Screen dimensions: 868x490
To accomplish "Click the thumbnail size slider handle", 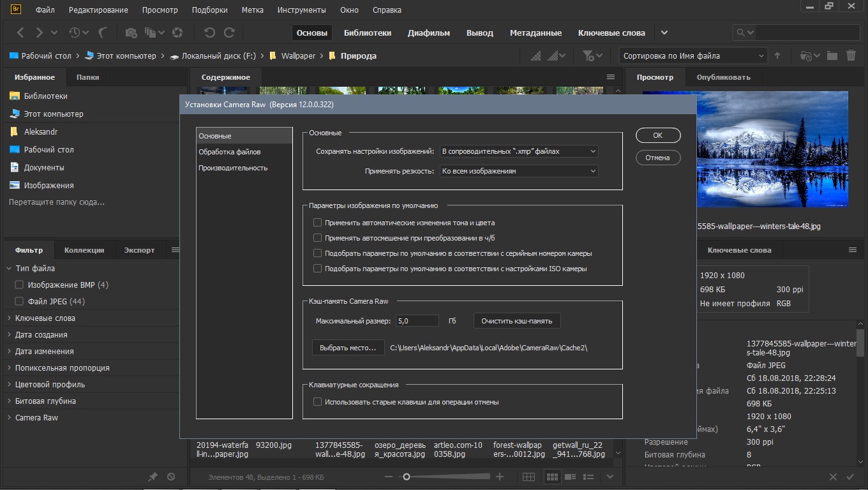I will coord(406,477).
